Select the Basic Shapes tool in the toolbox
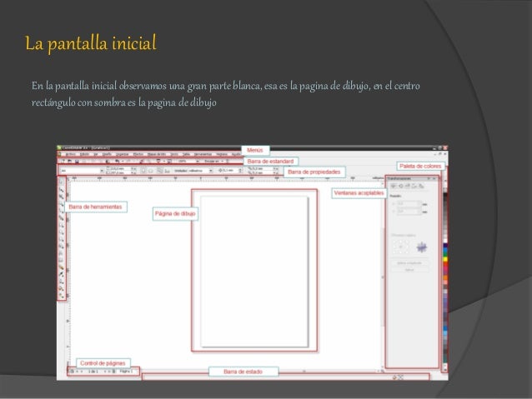The width and height of the screenshot is (532, 399). 61,247
